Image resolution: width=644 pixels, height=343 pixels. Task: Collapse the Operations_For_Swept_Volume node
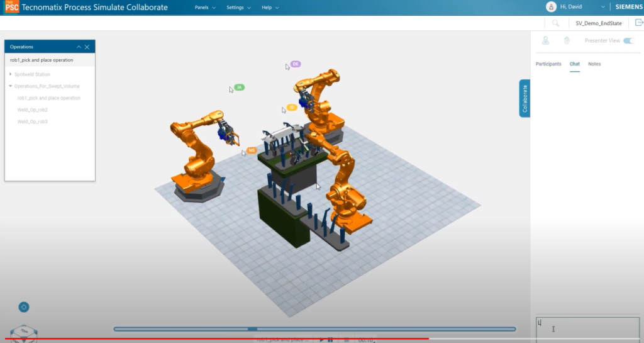pos(11,86)
